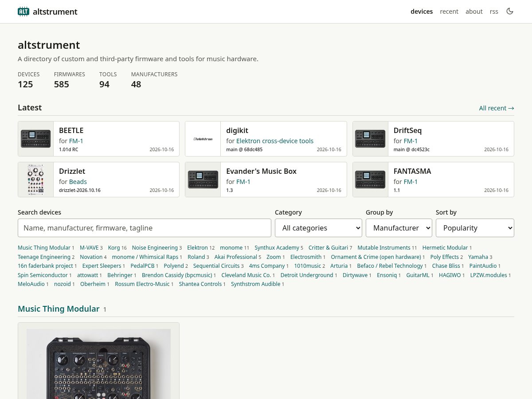Jump to Oberheim tag
The width and height of the screenshot is (532, 399).
tap(93, 284)
